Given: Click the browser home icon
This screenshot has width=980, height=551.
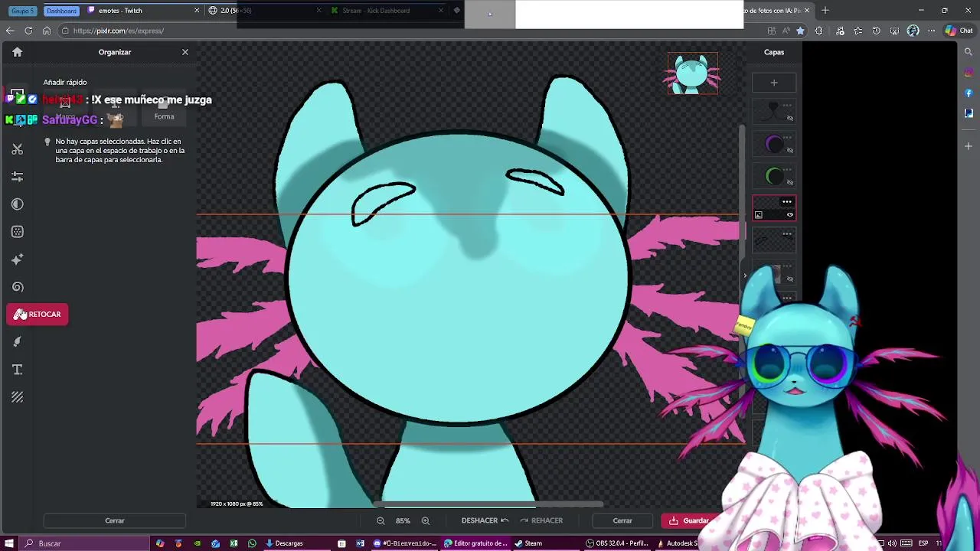Looking at the screenshot, I should coord(47,31).
